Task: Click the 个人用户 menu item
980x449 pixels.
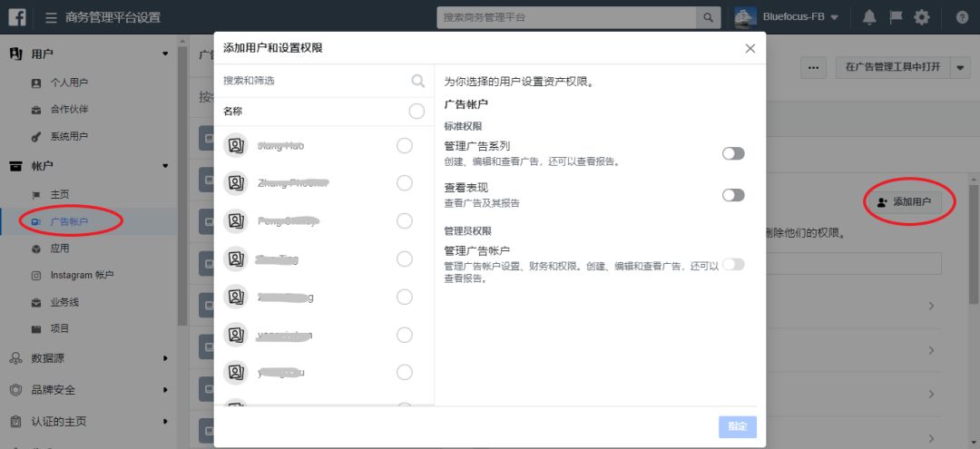Action: point(69,83)
